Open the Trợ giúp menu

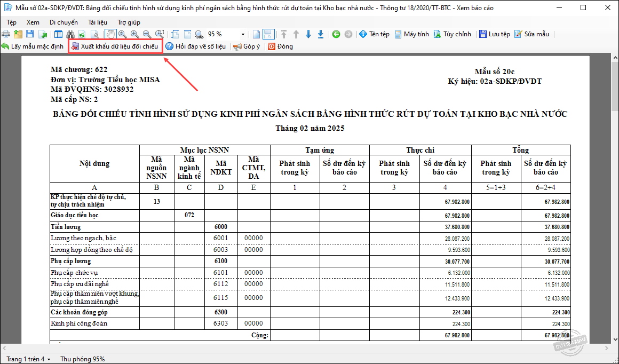(129, 22)
